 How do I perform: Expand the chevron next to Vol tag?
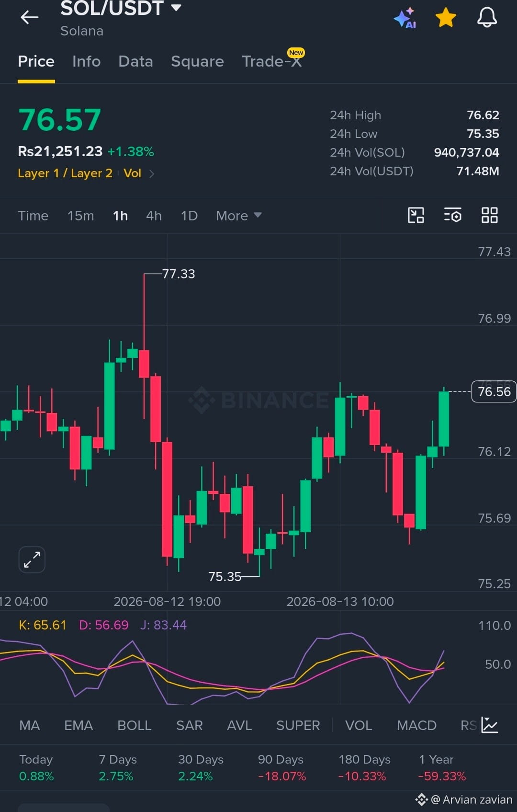click(x=152, y=173)
